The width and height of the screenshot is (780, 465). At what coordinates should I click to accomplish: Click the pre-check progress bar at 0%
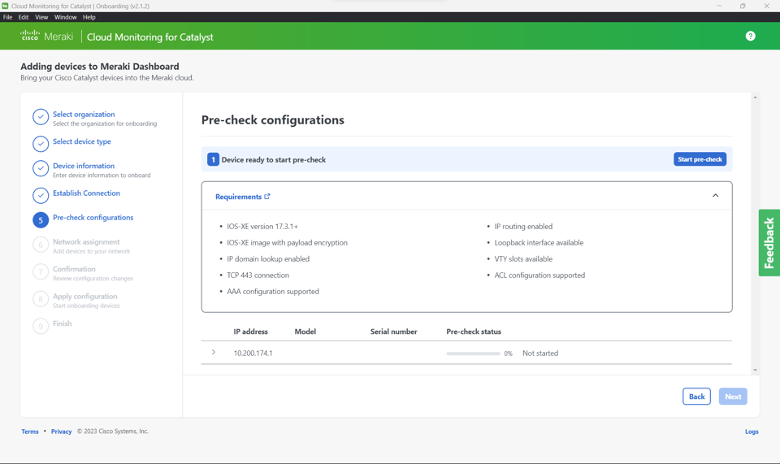pos(473,354)
